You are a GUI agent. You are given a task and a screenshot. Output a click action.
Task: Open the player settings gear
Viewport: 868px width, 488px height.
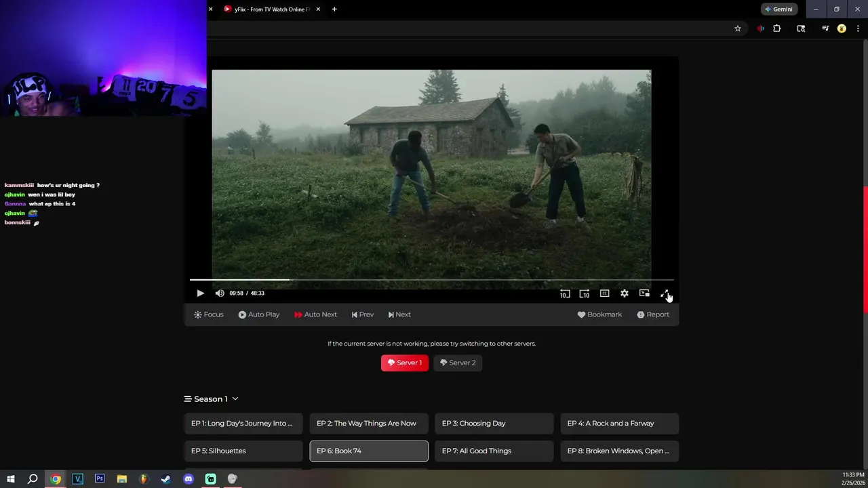[x=624, y=293]
